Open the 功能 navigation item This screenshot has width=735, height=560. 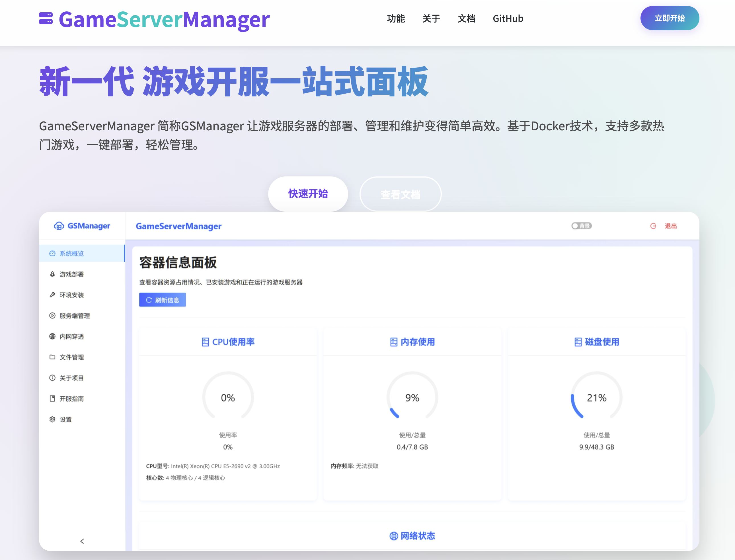396,19
